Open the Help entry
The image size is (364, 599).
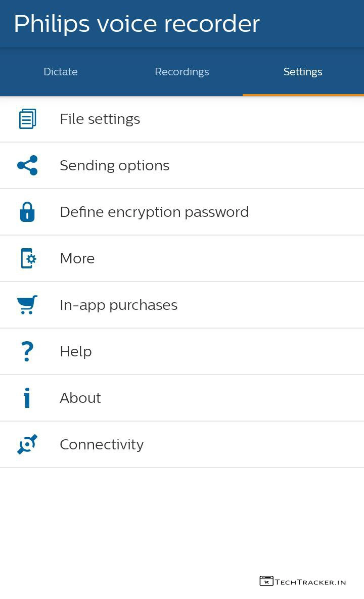coord(76,351)
